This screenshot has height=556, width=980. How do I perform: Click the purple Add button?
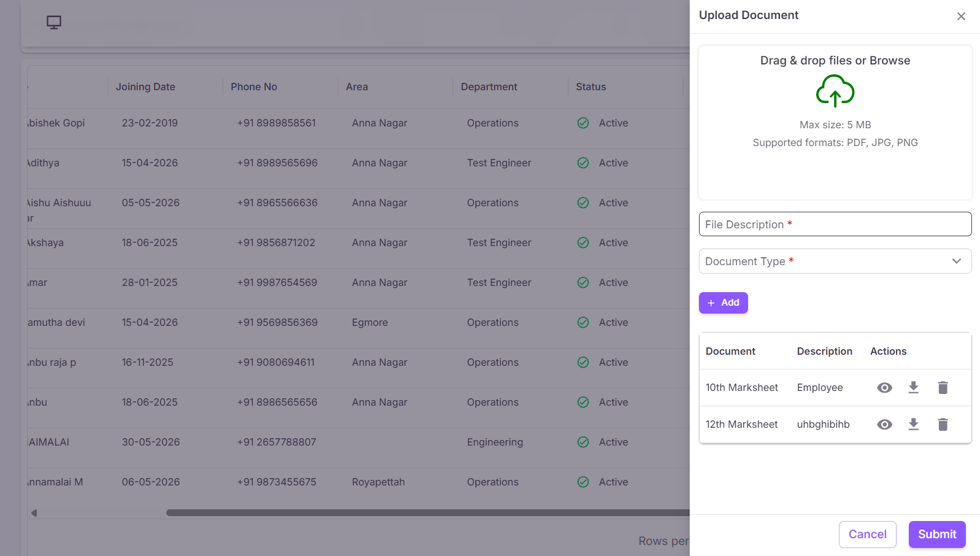pyautogui.click(x=723, y=303)
